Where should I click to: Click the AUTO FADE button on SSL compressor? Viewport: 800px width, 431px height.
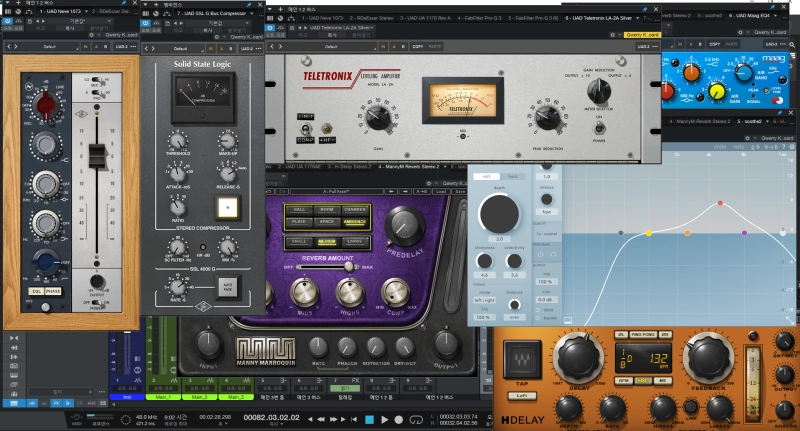[231, 285]
